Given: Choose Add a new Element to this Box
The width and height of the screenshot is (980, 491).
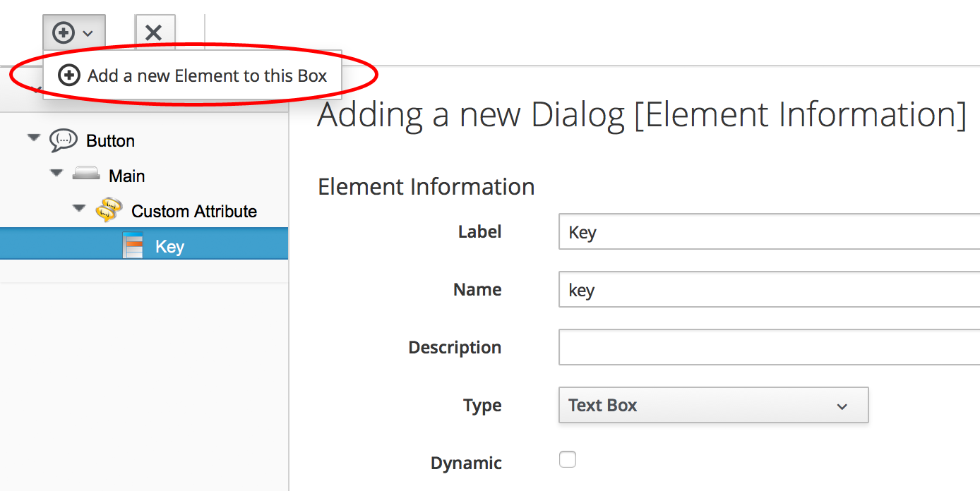Looking at the screenshot, I should 207,75.
